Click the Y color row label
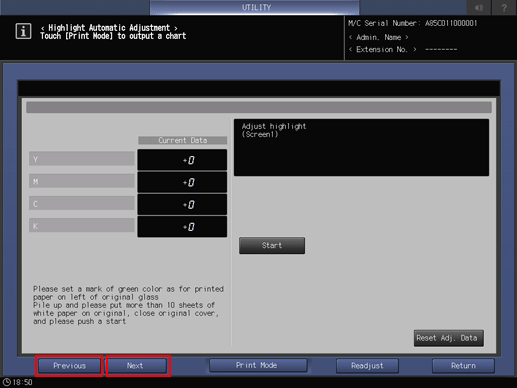This screenshot has width=517, height=388. (82, 159)
